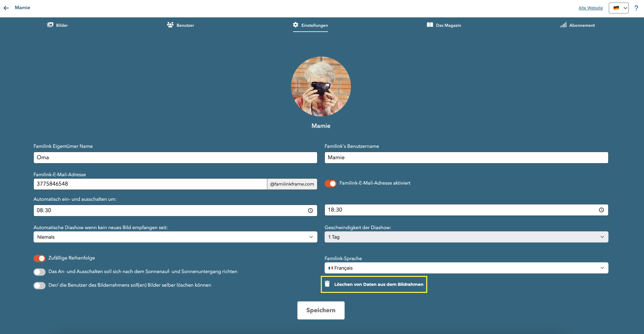Click the clock icon in 18:30 field

pyautogui.click(x=601, y=210)
